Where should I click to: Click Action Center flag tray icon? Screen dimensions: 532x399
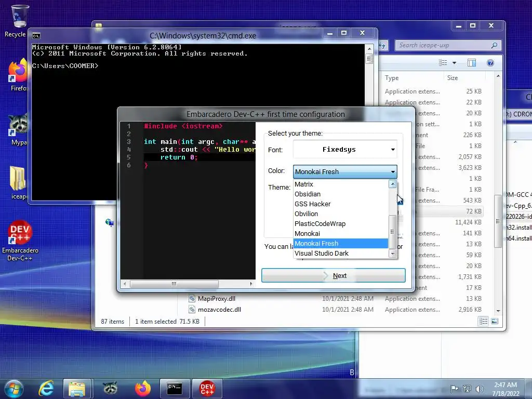(454, 389)
